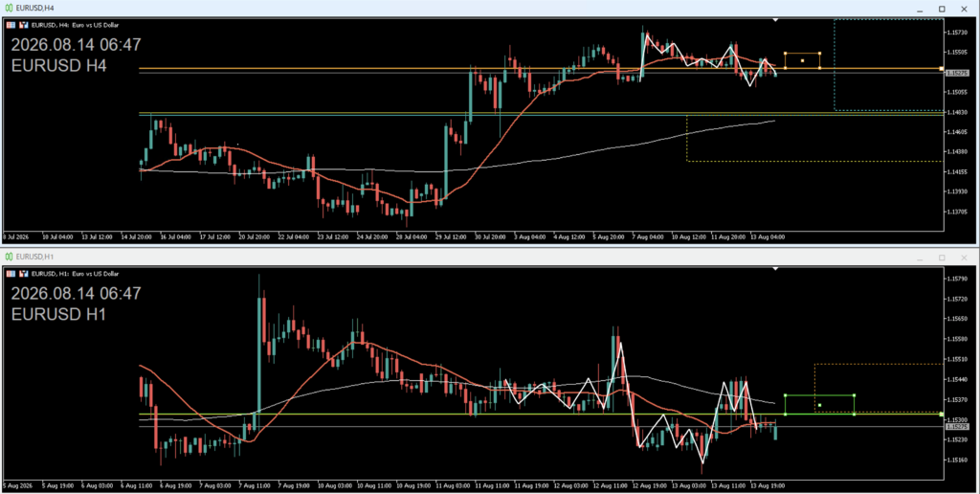980x494 pixels.
Task: Open depth of market icon on H4 chart
Action: pos(24,25)
